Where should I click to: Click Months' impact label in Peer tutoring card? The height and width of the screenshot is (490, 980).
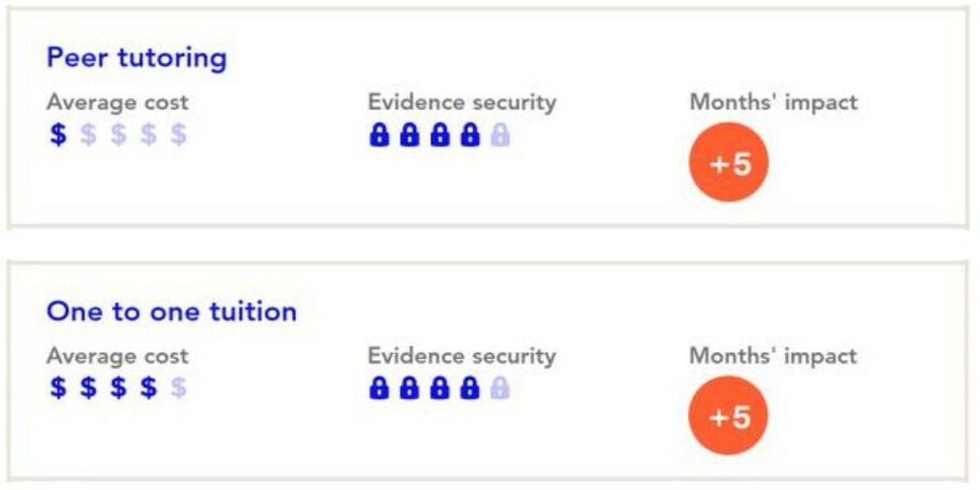click(773, 102)
